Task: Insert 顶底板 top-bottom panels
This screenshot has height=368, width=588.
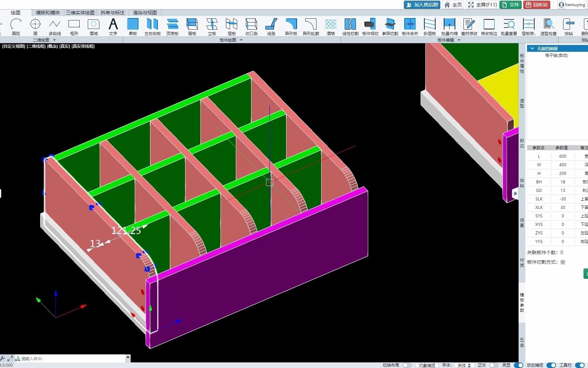Action: pos(173,27)
